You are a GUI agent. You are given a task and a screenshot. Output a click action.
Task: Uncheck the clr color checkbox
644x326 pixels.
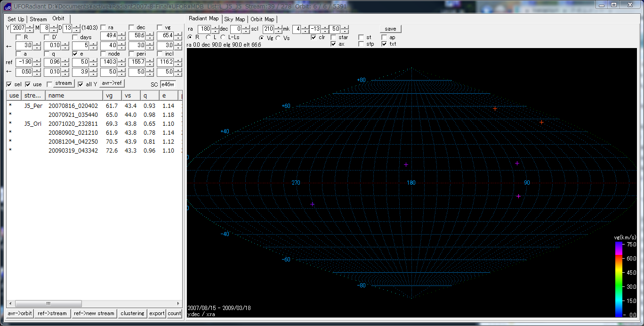314,37
